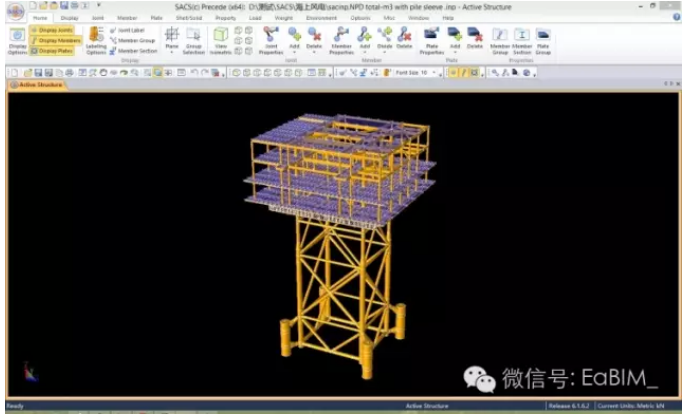Open the Plate ribbon tab
Image resolution: width=690 pixels, height=418 pixels.
click(x=156, y=18)
